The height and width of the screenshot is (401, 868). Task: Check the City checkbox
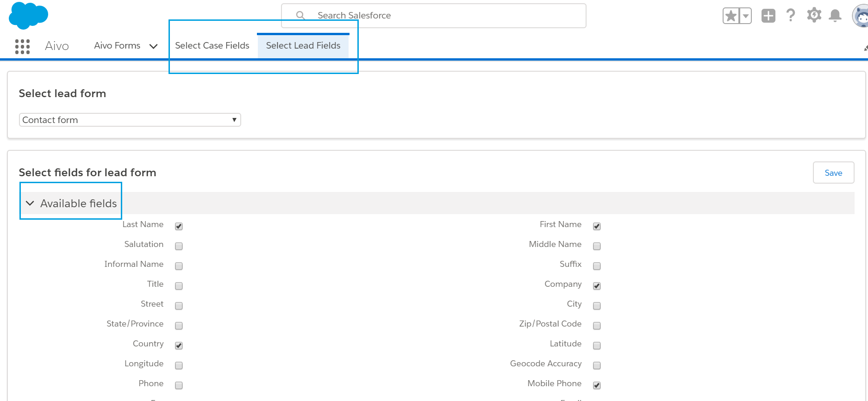point(597,306)
